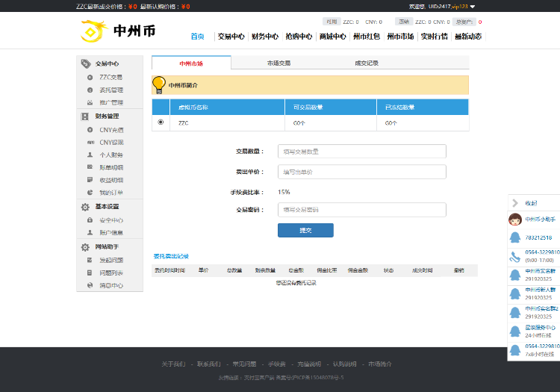This screenshot has height=392, width=560.
Task: Open the vip123 user dropdown arrow
Action: pyautogui.click(x=473, y=7)
